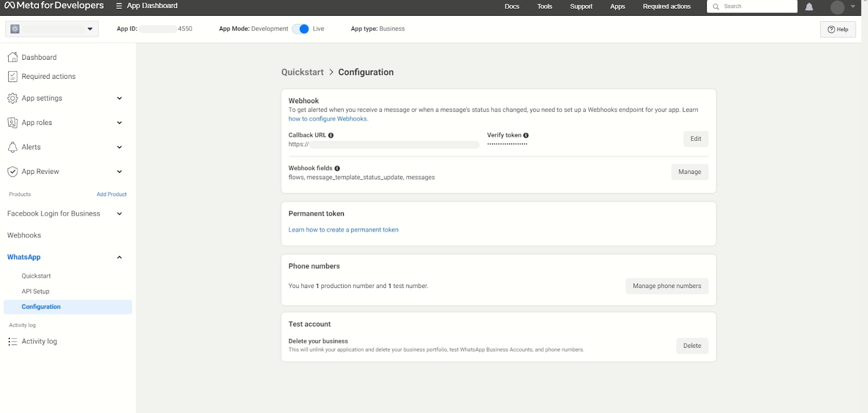Expand the App Review section

click(x=119, y=172)
